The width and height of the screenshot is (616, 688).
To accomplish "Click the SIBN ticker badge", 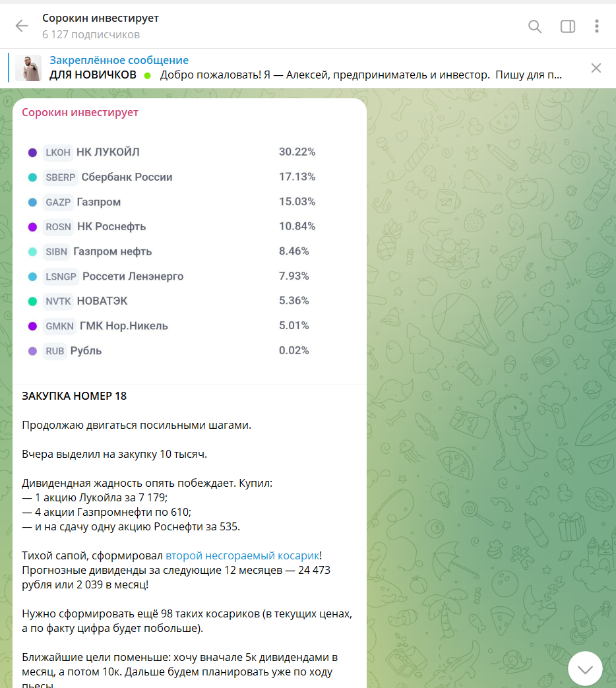I will (56, 252).
